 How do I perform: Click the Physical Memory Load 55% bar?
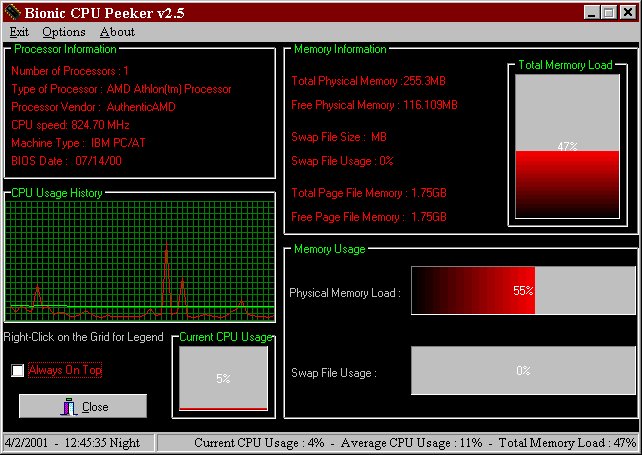coord(523,290)
